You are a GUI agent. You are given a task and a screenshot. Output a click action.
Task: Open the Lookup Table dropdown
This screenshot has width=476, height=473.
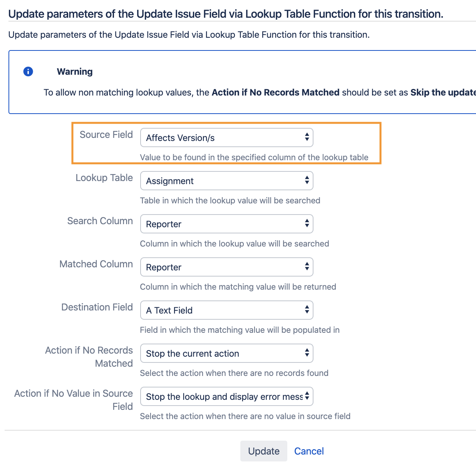[226, 181]
